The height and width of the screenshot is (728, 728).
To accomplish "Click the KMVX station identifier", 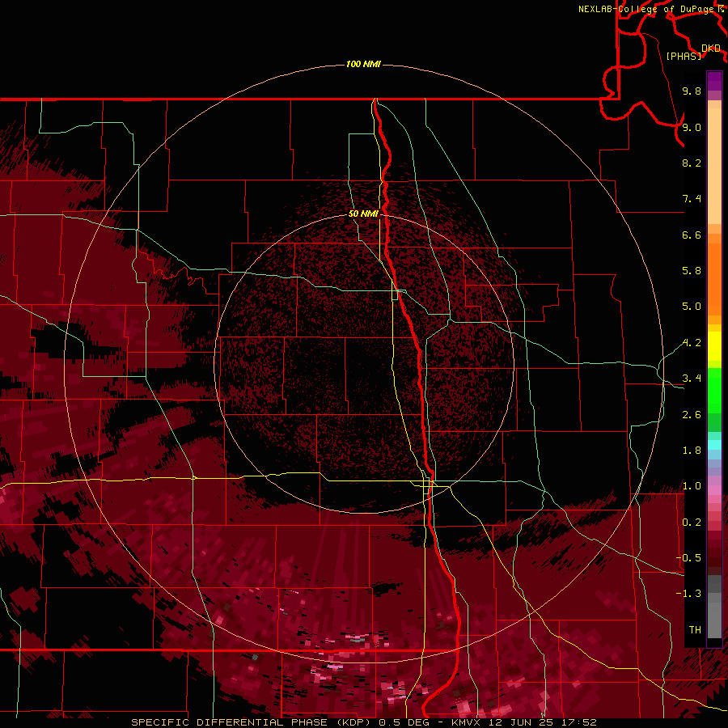I will point(467,722).
